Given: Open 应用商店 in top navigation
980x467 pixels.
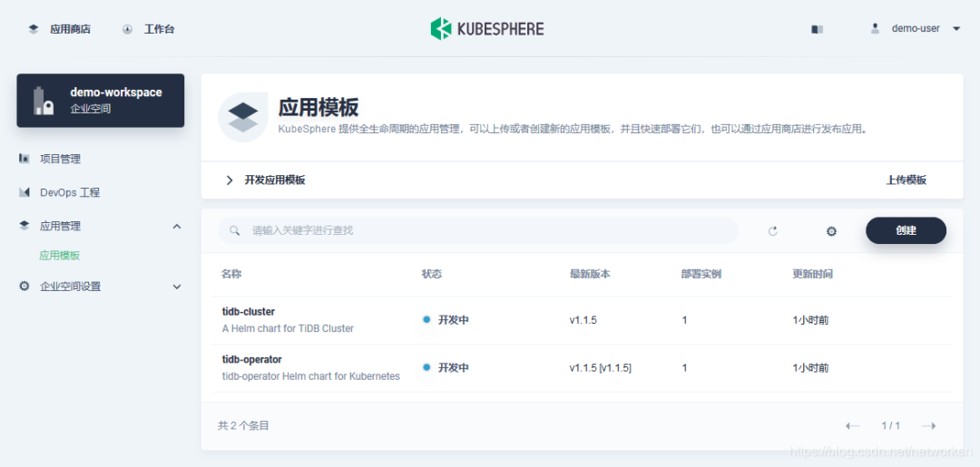Looking at the screenshot, I should [x=70, y=29].
